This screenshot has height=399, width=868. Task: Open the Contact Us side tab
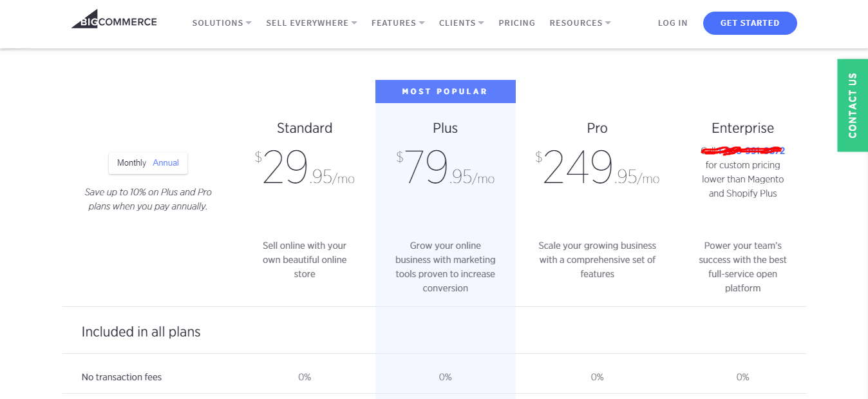pyautogui.click(x=853, y=106)
